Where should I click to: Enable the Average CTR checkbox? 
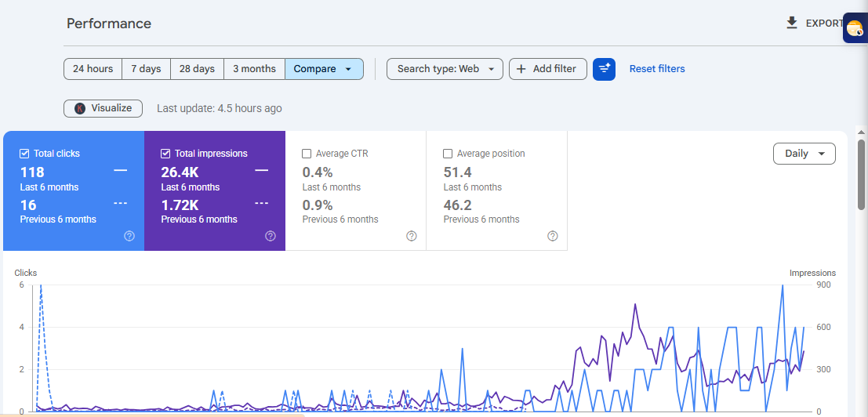(307, 154)
